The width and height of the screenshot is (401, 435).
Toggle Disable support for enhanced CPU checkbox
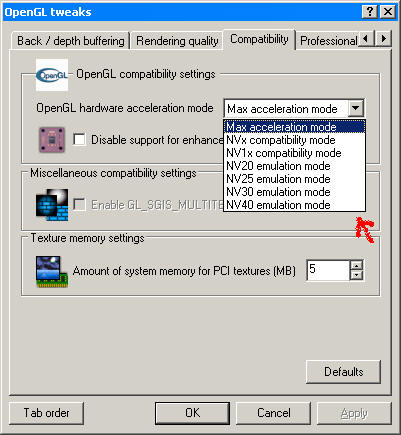coord(79,139)
